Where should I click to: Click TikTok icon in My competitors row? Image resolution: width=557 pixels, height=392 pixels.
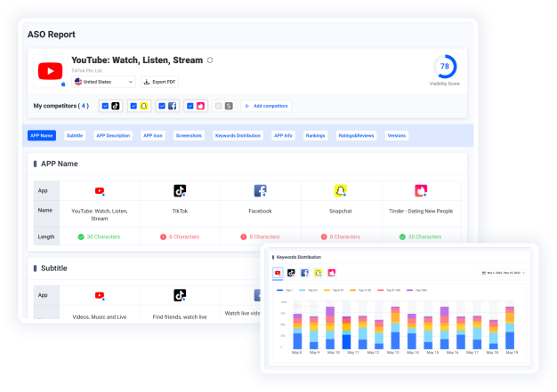tap(116, 106)
